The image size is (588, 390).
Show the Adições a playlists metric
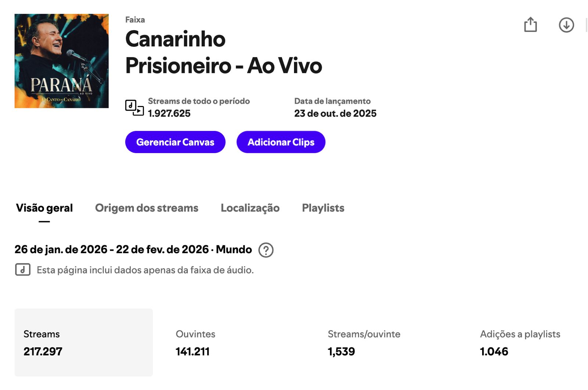point(520,343)
